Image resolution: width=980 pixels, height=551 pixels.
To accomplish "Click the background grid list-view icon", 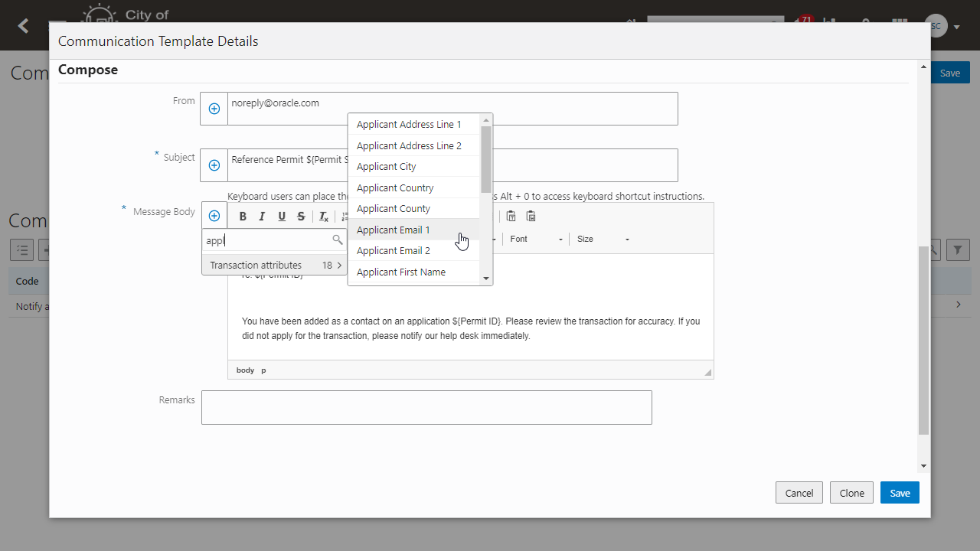I will 21,249.
